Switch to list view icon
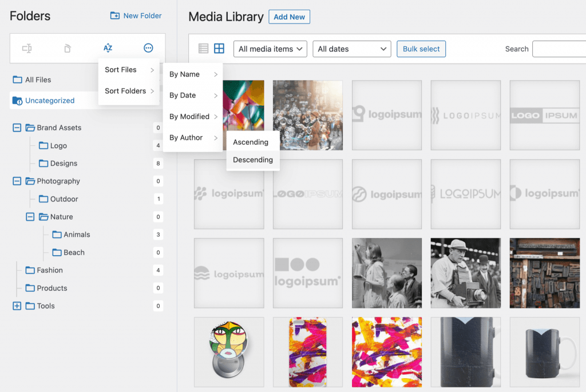The height and width of the screenshot is (392, 586). 203,49
